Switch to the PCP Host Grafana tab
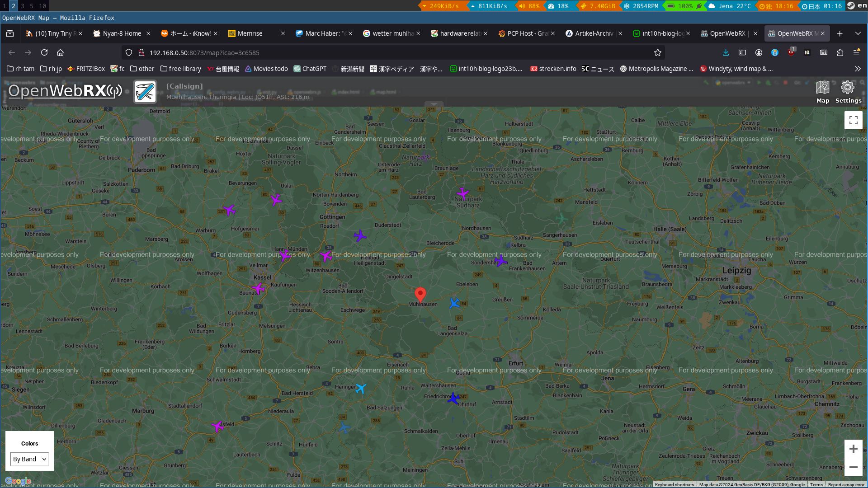 [x=526, y=33]
